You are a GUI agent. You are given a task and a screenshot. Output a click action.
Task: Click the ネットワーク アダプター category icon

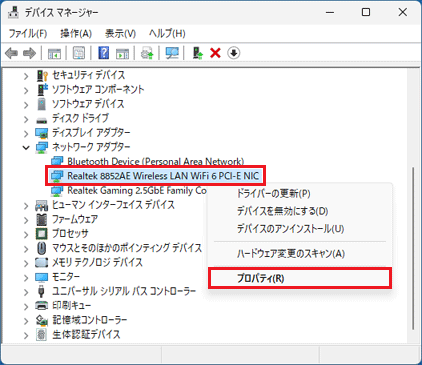(42, 147)
